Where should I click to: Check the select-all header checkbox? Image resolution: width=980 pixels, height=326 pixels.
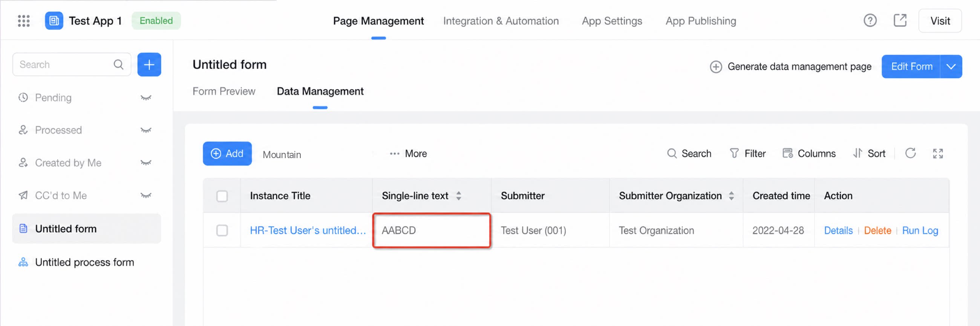click(222, 196)
